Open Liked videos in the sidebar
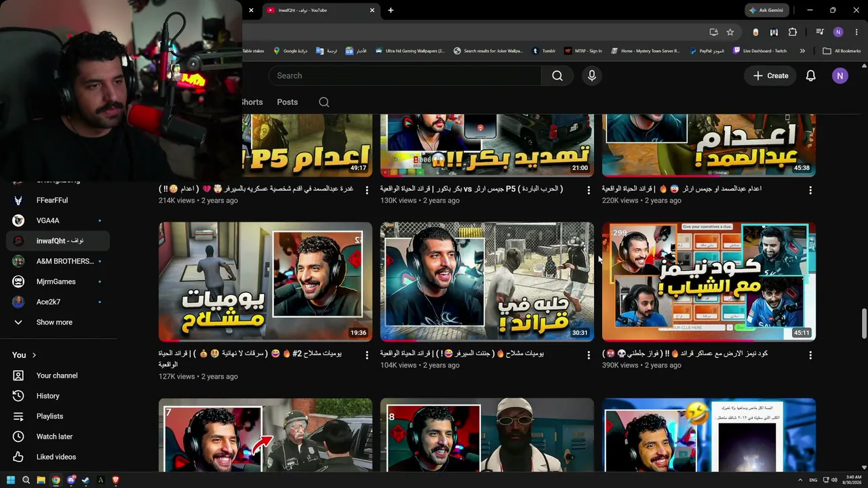The image size is (868, 488). click(58, 457)
